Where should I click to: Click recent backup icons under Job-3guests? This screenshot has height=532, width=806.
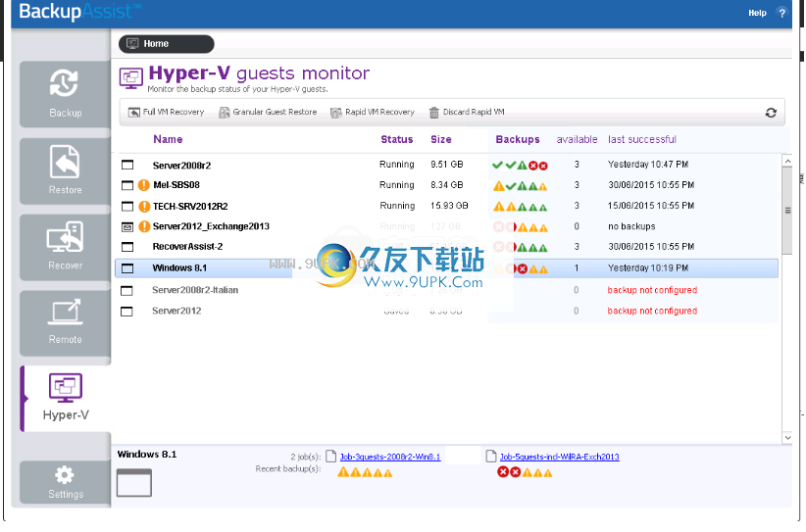coord(365,472)
